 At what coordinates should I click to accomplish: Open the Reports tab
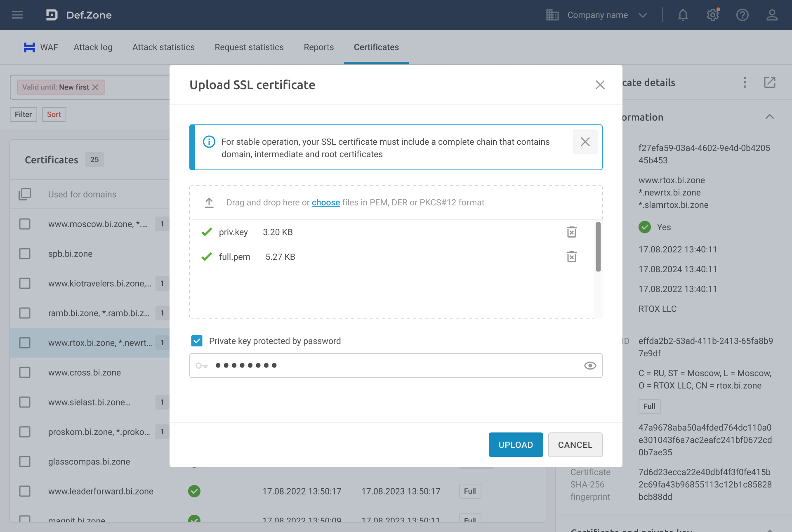click(x=318, y=47)
